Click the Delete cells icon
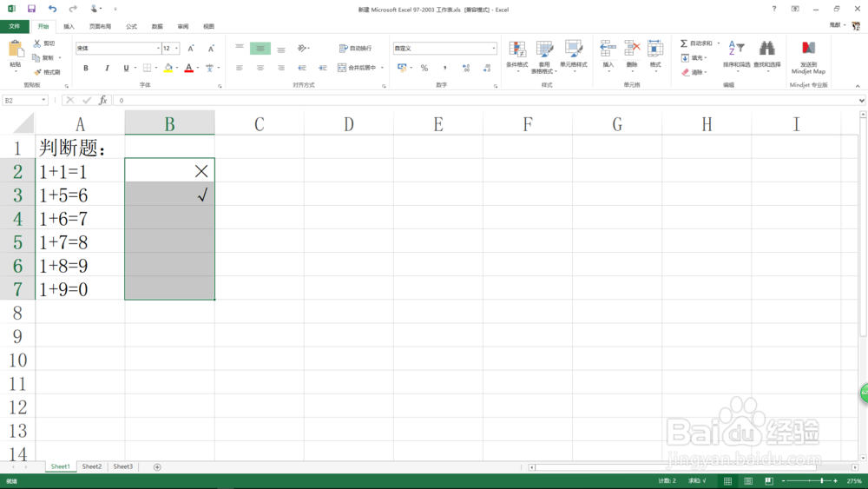Image resolution: width=868 pixels, height=489 pixels. pos(632,49)
